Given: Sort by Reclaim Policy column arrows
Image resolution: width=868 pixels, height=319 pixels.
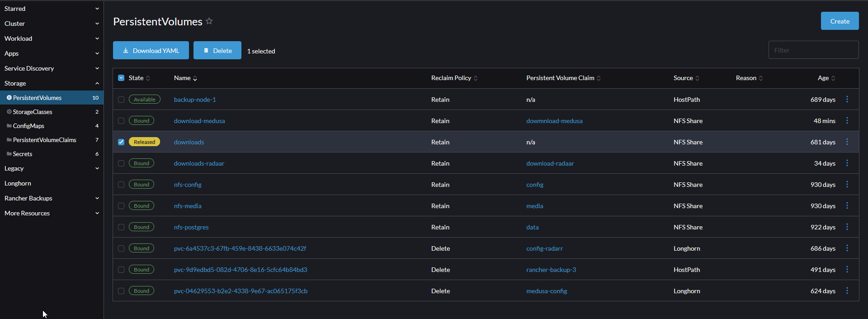Looking at the screenshot, I should pyautogui.click(x=476, y=78).
